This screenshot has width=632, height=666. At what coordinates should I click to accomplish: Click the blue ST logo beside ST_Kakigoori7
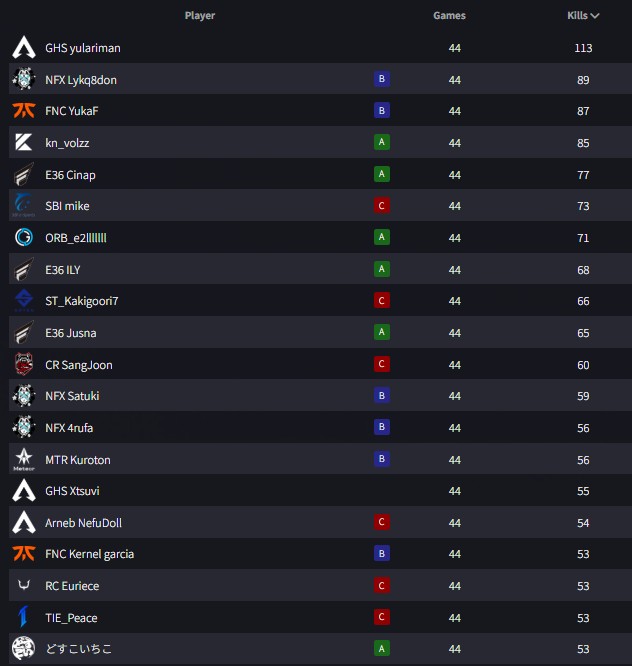pos(24,300)
